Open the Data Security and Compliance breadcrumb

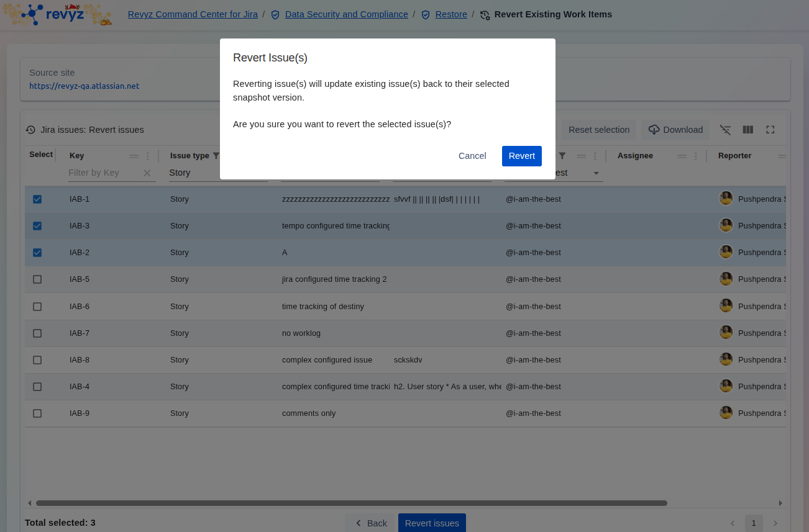tap(346, 14)
